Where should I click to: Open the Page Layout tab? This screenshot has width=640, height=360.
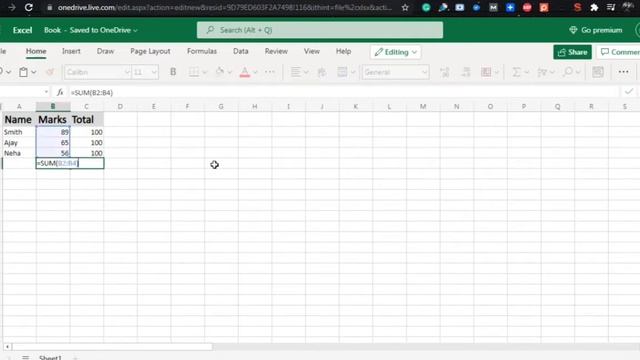tap(150, 51)
